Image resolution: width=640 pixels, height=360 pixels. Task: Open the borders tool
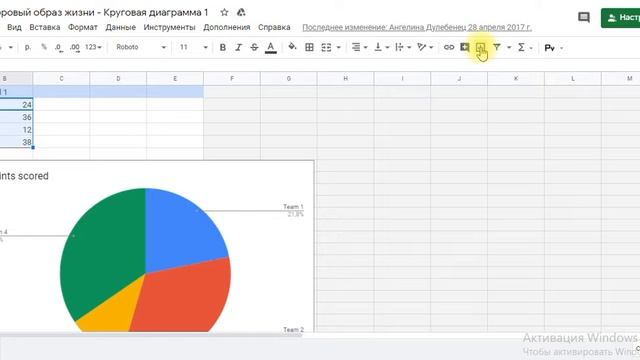click(x=309, y=47)
